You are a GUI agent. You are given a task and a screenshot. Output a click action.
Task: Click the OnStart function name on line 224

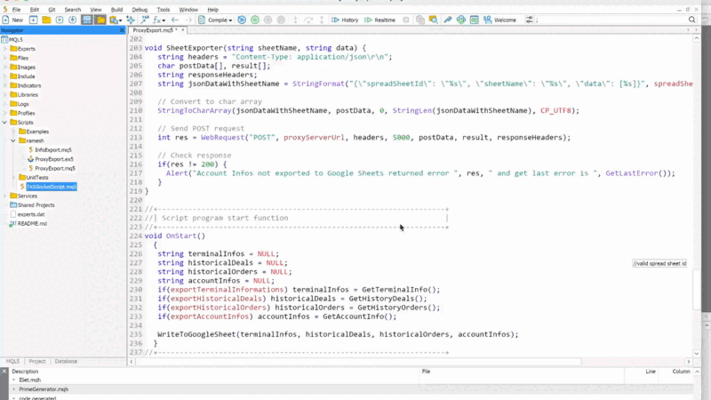coord(181,236)
